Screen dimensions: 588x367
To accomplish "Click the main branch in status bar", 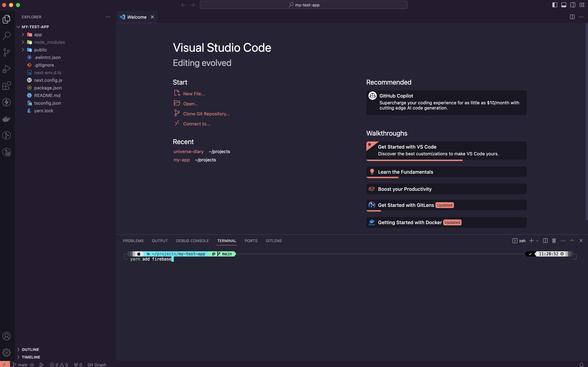I will pyautogui.click(x=20, y=365).
